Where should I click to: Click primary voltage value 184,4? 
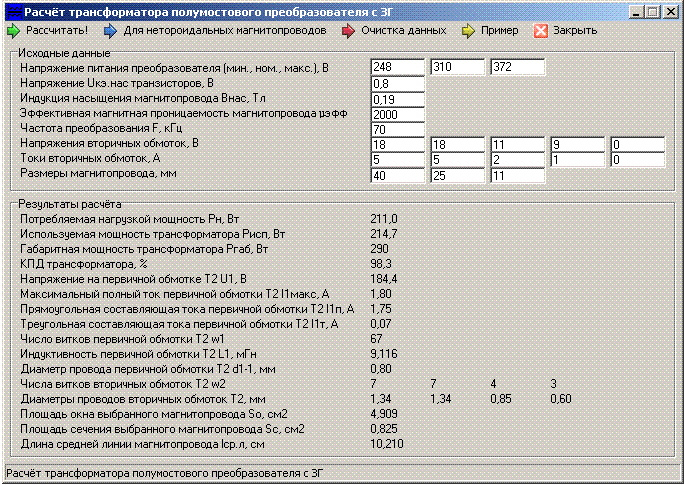point(384,279)
